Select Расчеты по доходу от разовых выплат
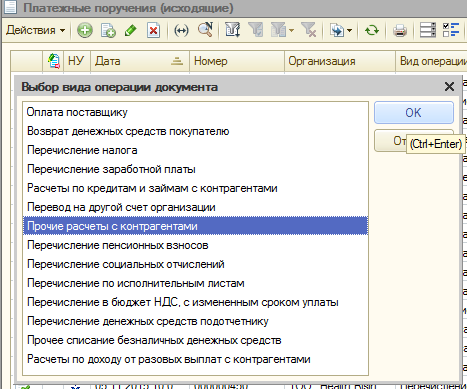 pos(195,359)
